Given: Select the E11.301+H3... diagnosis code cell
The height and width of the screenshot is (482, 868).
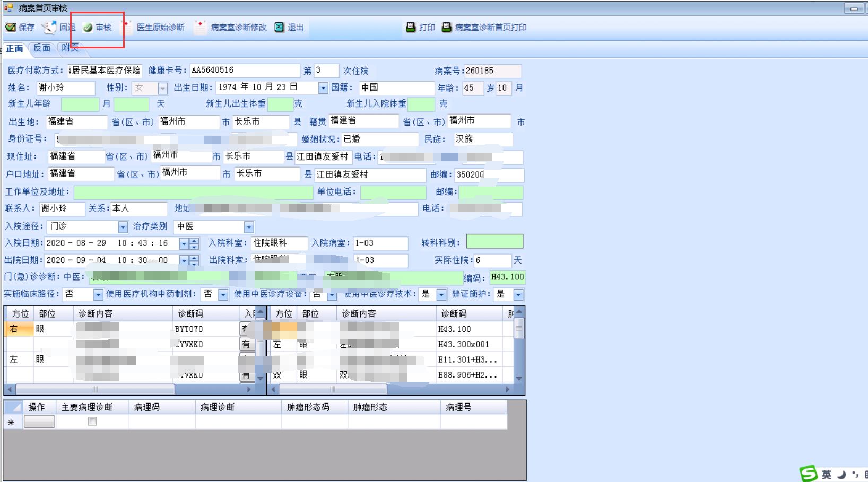Looking at the screenshot, I should (468, 360).
